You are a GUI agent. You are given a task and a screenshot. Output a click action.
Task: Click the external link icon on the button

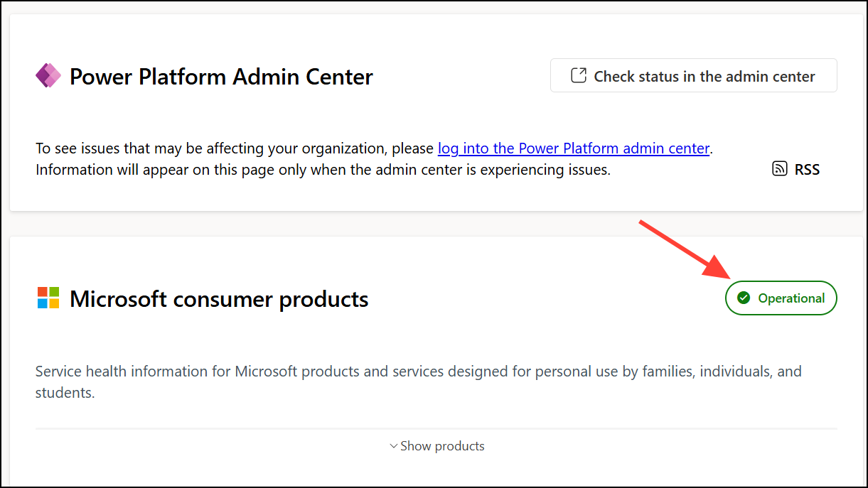579,76
